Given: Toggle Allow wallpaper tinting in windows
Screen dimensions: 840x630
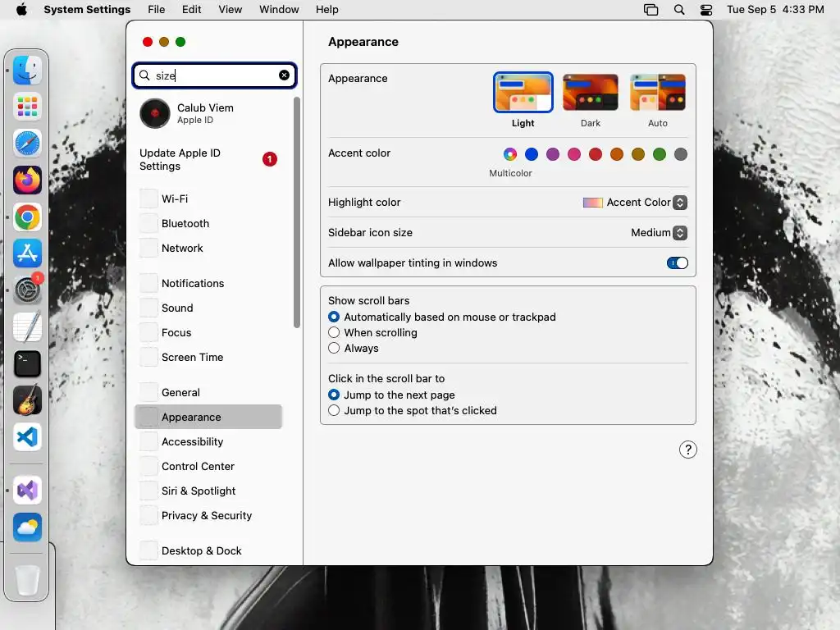Looking at the screenshot, I should point(677,262).
